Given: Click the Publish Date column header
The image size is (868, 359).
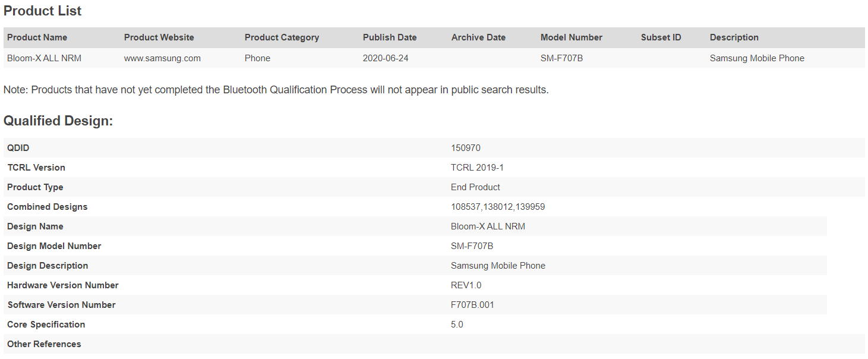Looking at the screenshot, I should click(390, 37).
